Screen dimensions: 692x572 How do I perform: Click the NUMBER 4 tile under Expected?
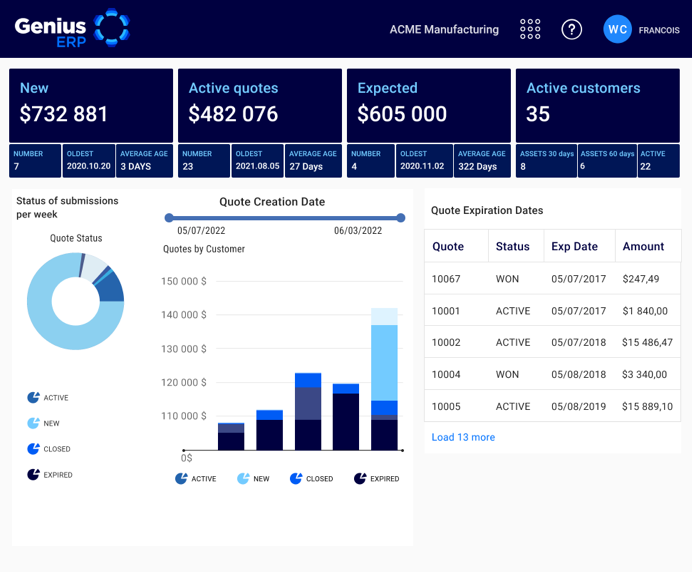click(x=371, y=161)
